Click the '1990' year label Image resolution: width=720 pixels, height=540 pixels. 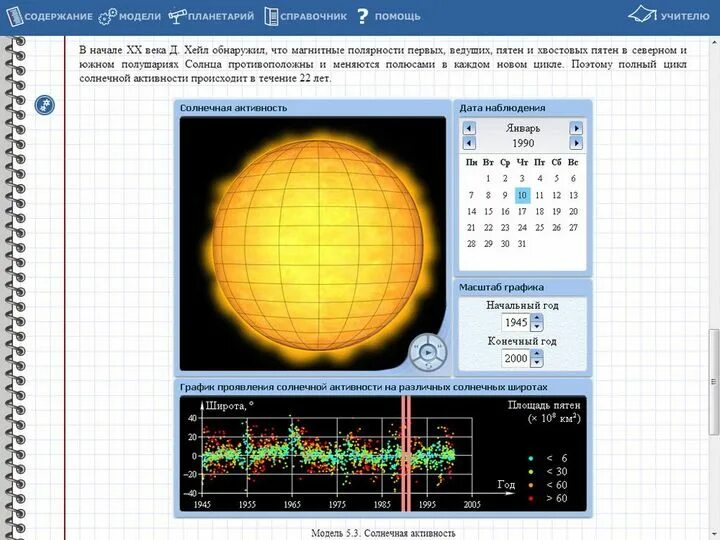(523, 143)
